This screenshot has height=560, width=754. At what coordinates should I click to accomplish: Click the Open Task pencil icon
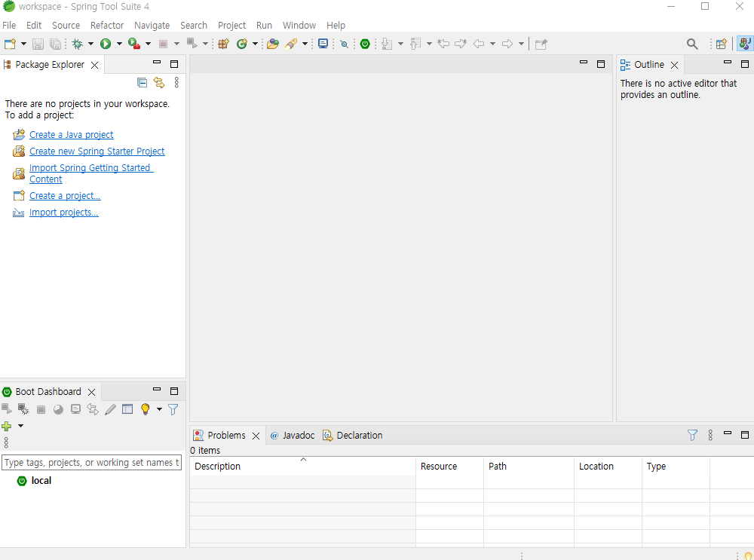291,44
